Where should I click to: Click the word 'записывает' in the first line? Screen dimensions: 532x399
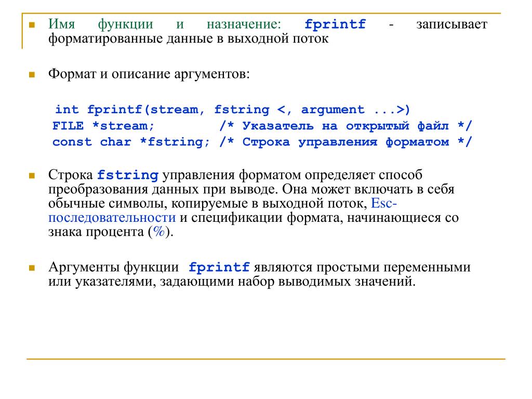point(451,24)
